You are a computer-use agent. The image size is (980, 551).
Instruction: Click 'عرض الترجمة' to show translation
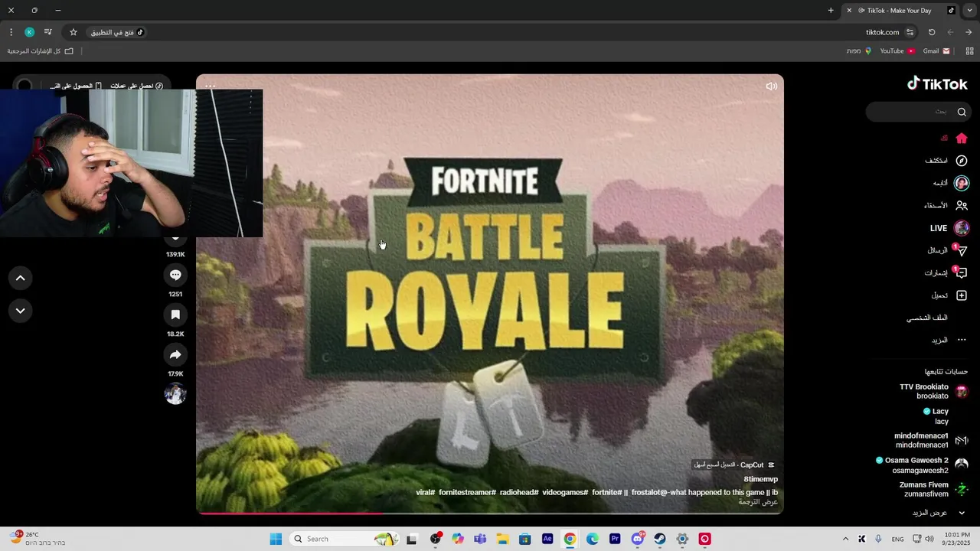(758, 502)
